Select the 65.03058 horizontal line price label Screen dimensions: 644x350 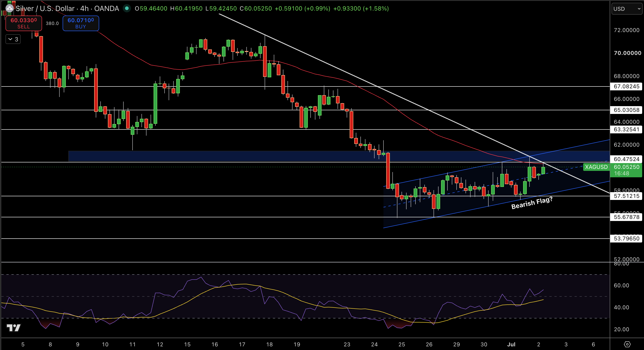tap(626, 110)
